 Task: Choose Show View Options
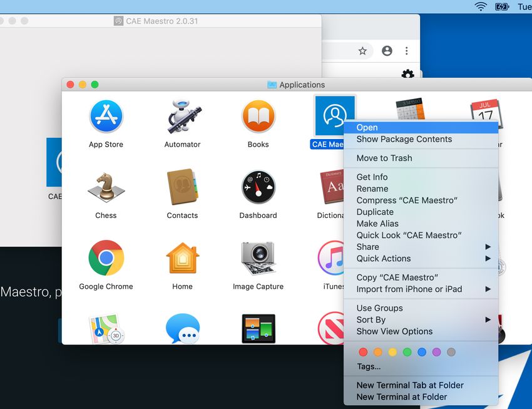click(x=421, y=331)
